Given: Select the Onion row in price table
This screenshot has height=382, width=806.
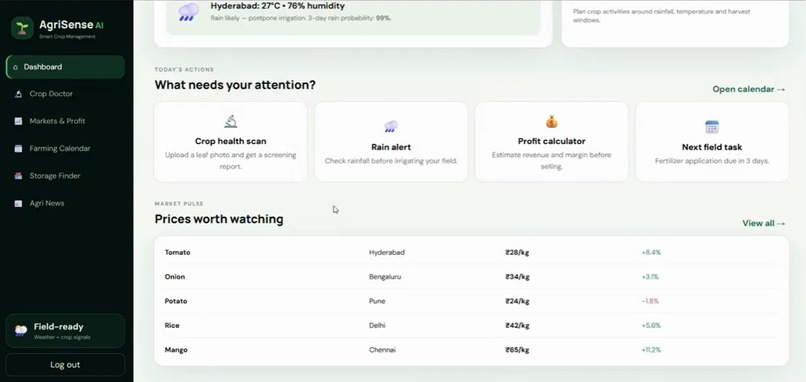Looking at the screenshot, I should pyautogui.click(x=471, y=277).
